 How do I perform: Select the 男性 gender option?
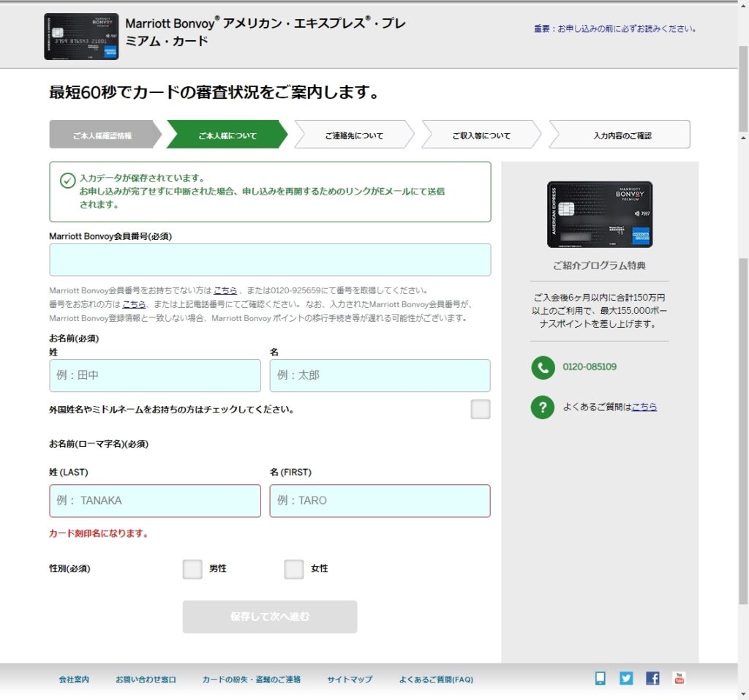coord(192,569)
